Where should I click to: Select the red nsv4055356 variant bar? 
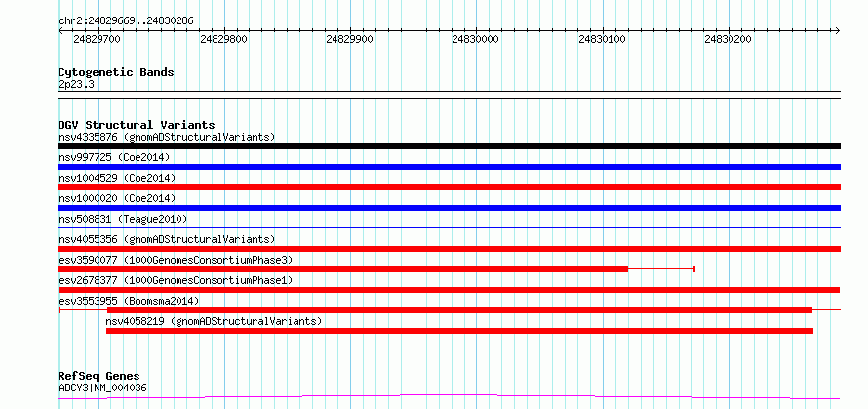click(x=449, y=249)
